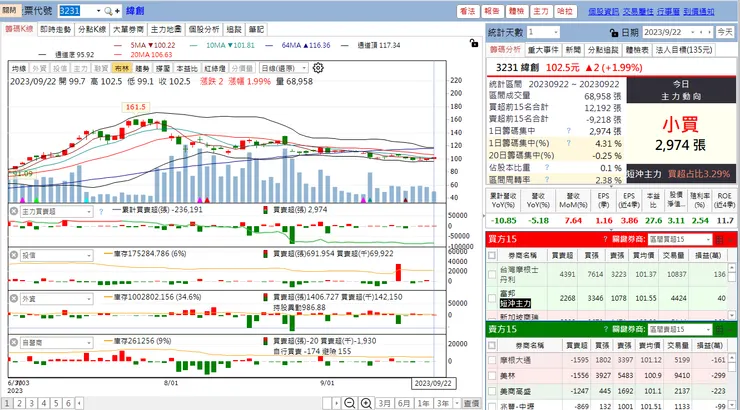Click stock code input field showing 3231
Image resolution: width=740 pixels, height=410 pixels.
click(x=76, y=11)
